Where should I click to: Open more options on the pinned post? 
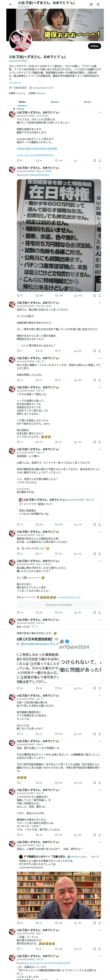click(100, 113)
